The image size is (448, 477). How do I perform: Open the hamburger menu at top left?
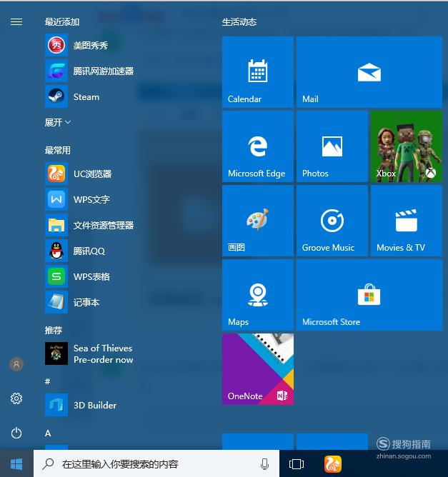pyautogui.click(x=16, y=22)
